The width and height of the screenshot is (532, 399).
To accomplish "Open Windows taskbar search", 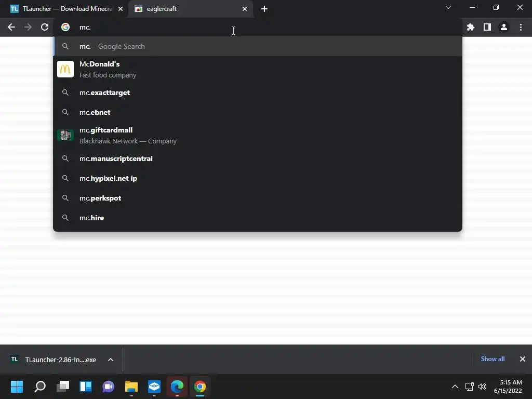I will (40, 387).
